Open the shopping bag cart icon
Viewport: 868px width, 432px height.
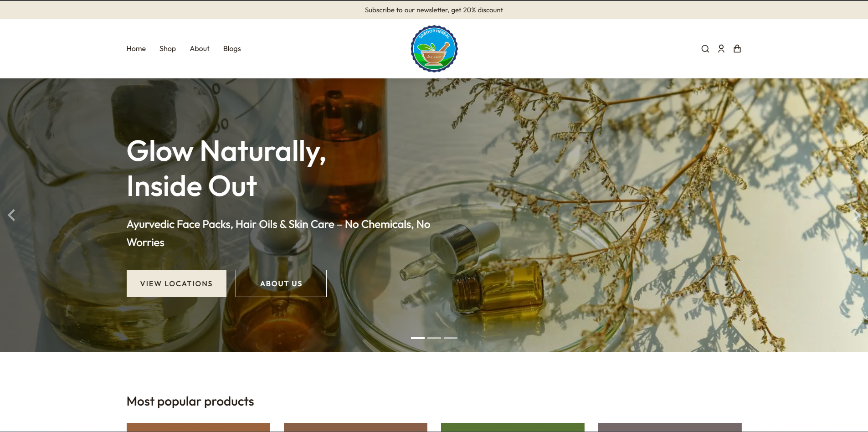(737, 49)
